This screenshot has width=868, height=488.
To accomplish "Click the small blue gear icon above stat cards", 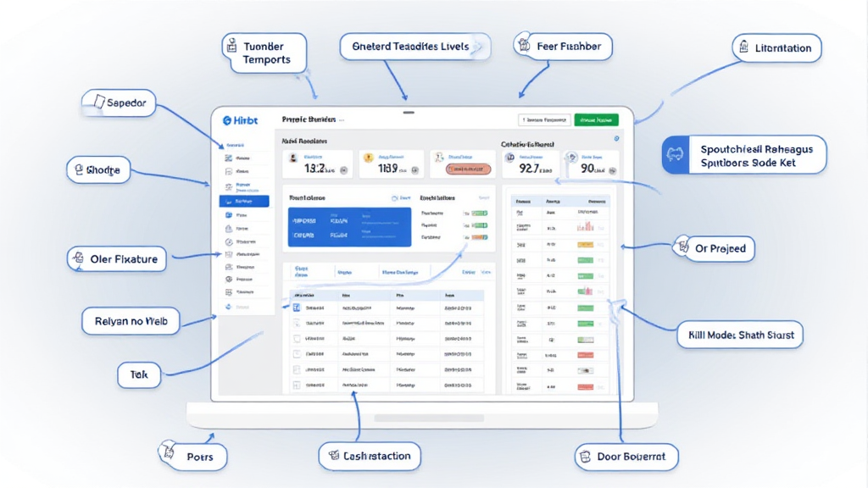I will click(616, 138).
